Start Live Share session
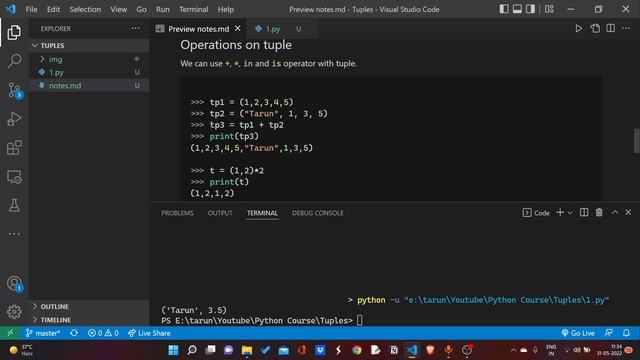640x360 pixels. point(149,333)
